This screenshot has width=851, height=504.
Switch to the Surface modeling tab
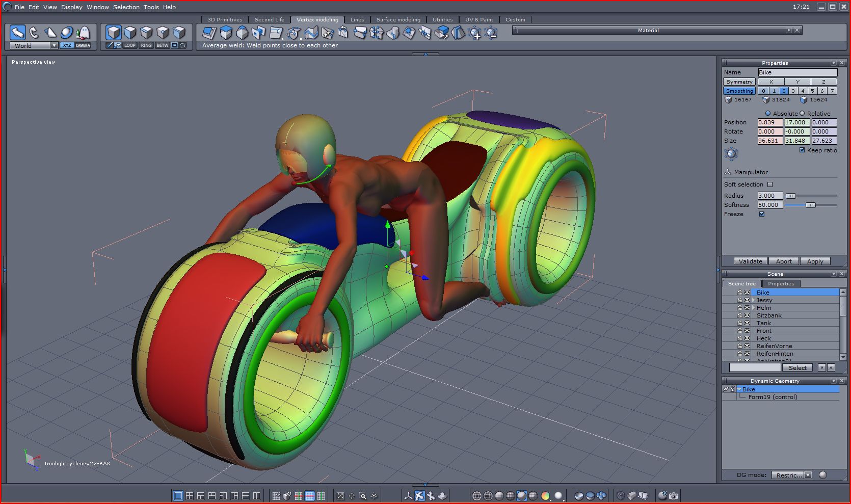pyautogui.click(x=398, y=19)
